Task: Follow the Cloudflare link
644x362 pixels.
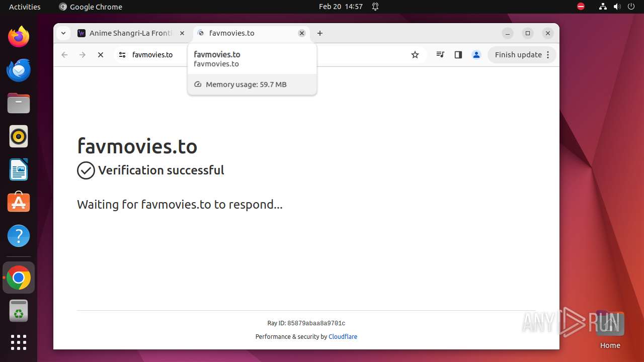Action: pyautogui.click(x=343, y=337)
